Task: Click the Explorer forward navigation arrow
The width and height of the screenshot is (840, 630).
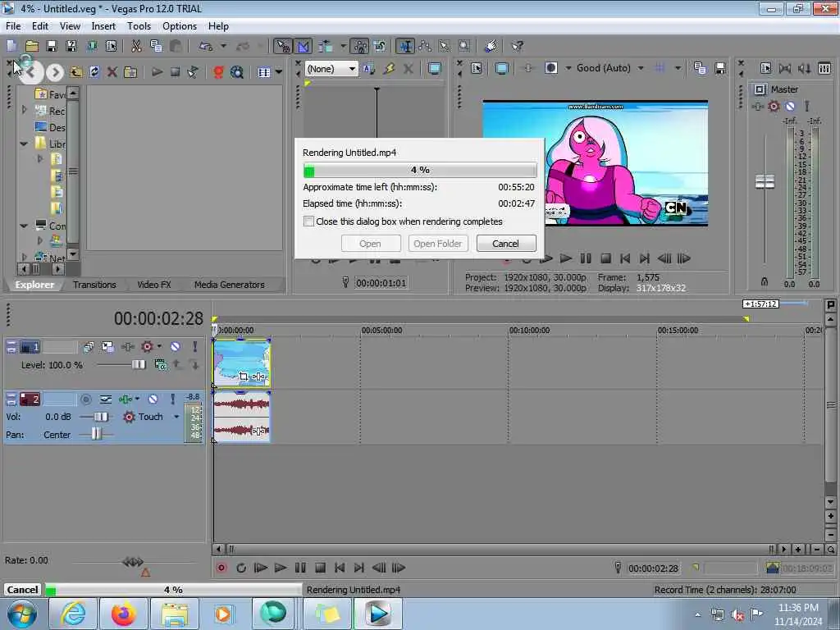Action: 55,72
